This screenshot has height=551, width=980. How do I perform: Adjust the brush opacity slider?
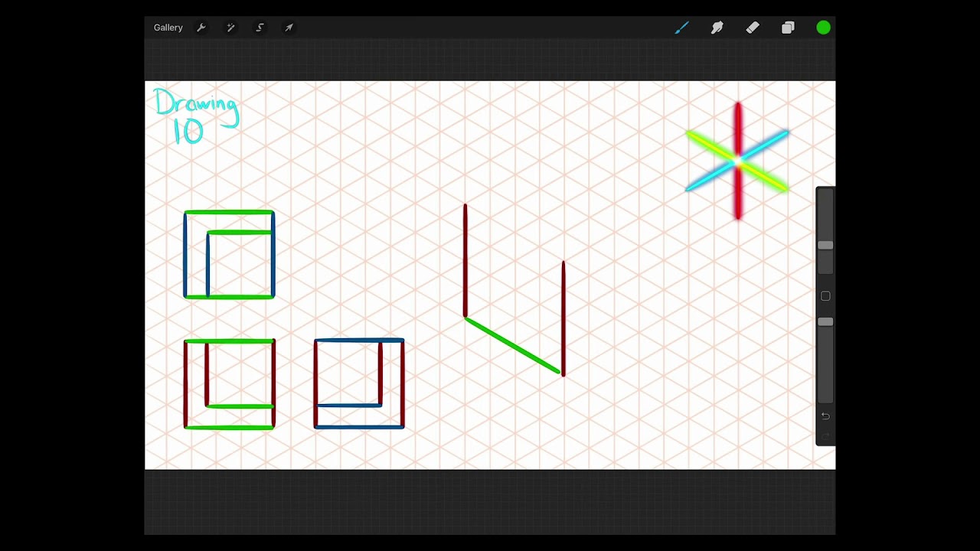point(825,321)
